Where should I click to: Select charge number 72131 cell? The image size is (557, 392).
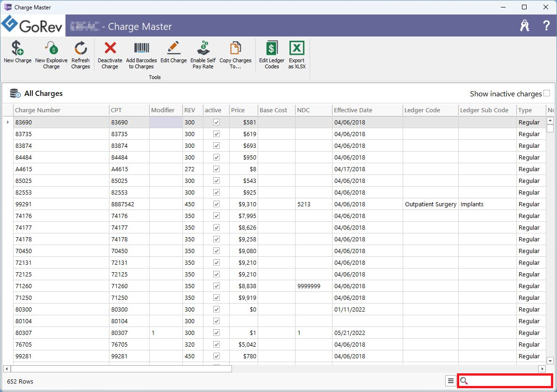point(61,262)
